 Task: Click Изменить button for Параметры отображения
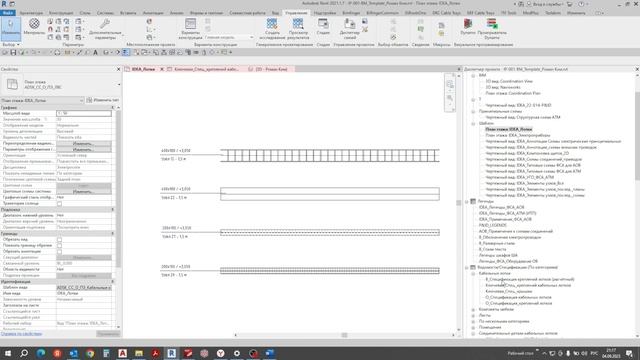pyautogui.click(x=84, y=150)
